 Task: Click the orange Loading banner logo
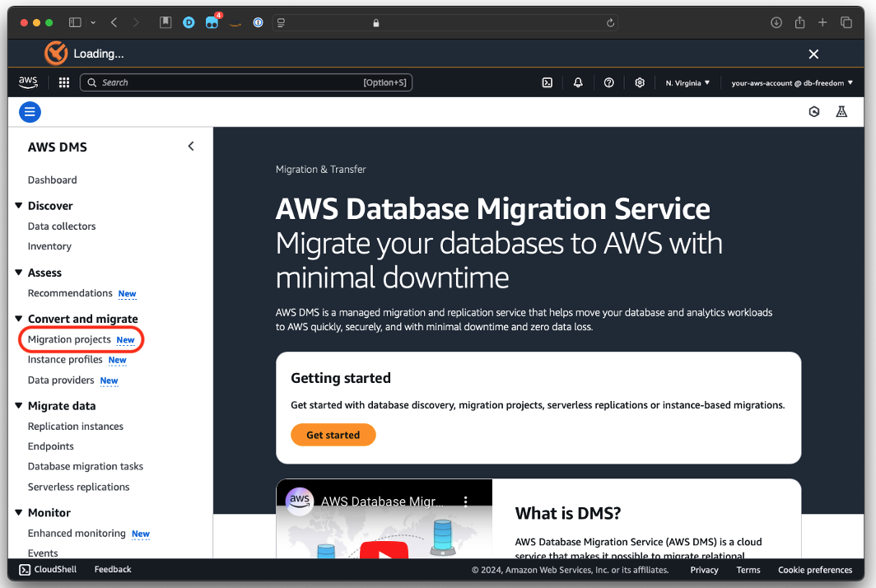[56, 54]
